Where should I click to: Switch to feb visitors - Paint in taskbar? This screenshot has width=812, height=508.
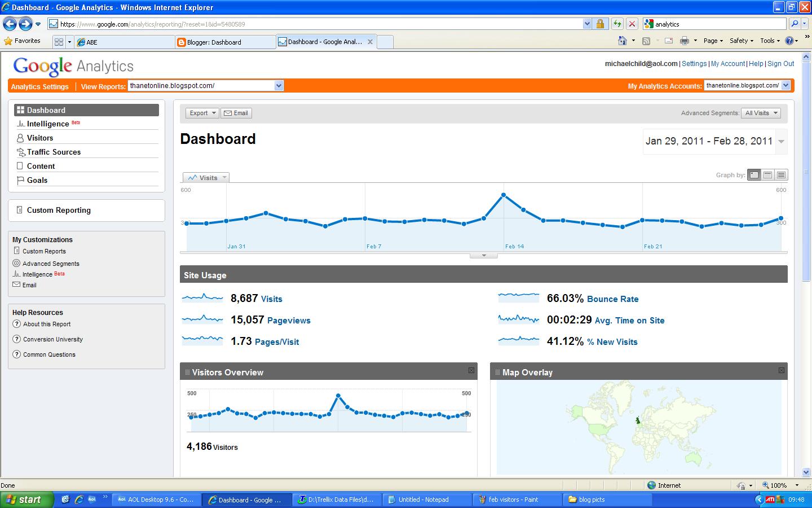[x=518, y=500]
